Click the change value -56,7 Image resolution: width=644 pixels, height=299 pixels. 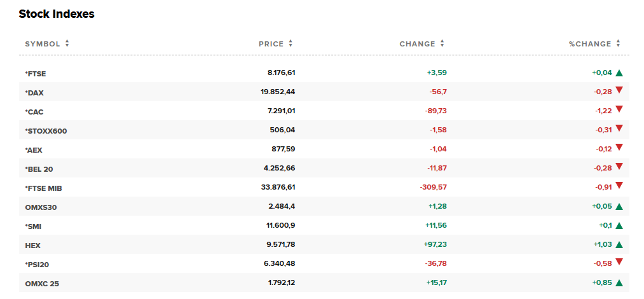(438, 92)
